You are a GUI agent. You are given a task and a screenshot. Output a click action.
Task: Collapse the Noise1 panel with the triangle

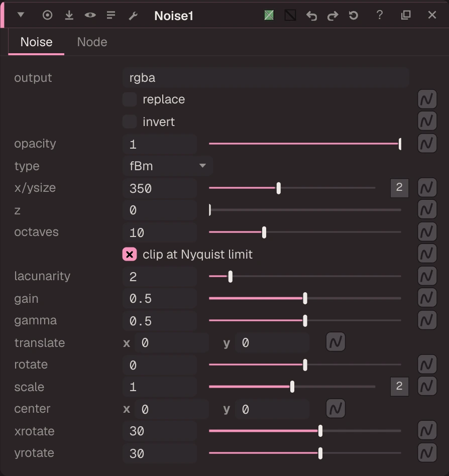[x=21, y=15]
